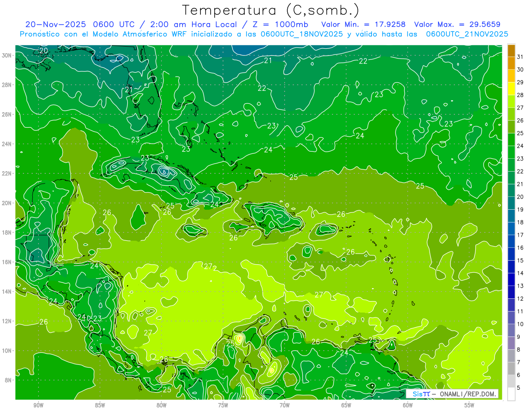Click the gray swatch between 6 and 7
The width and height of the screenshot is (532, 411).
(x=511, y=368)
